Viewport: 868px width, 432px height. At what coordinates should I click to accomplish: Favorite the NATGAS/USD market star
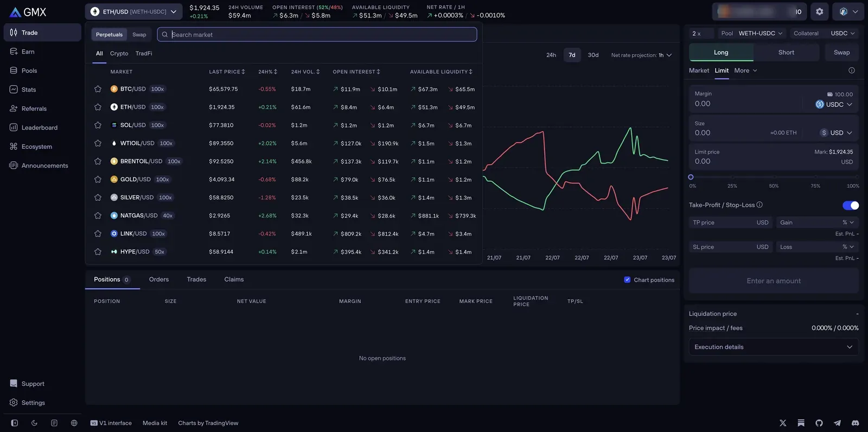coord(98,215)
